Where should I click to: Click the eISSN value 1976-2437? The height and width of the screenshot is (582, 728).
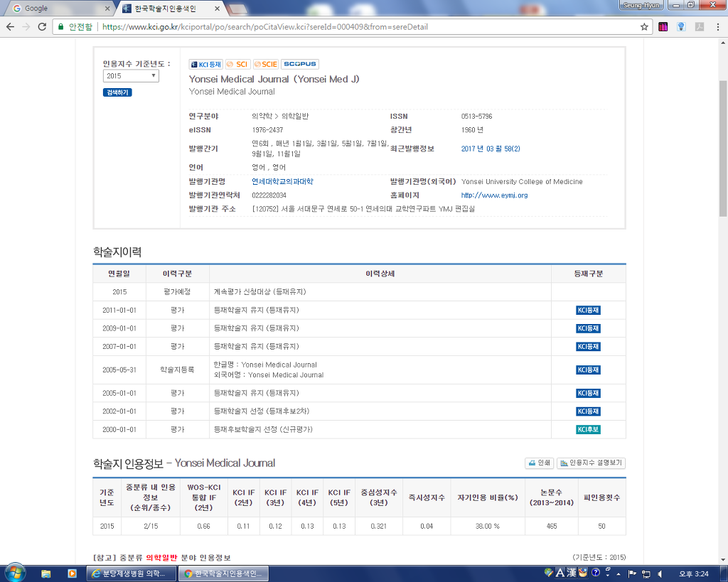tap(267, 130)
